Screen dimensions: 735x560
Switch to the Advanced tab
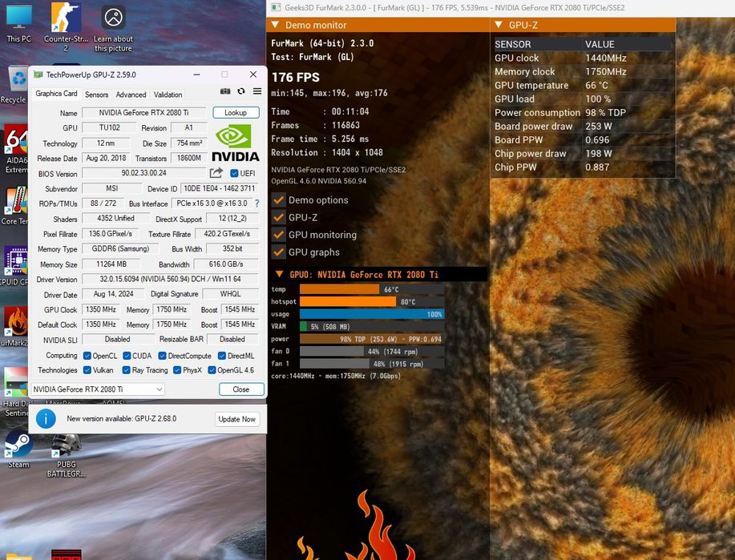(131, 95)
